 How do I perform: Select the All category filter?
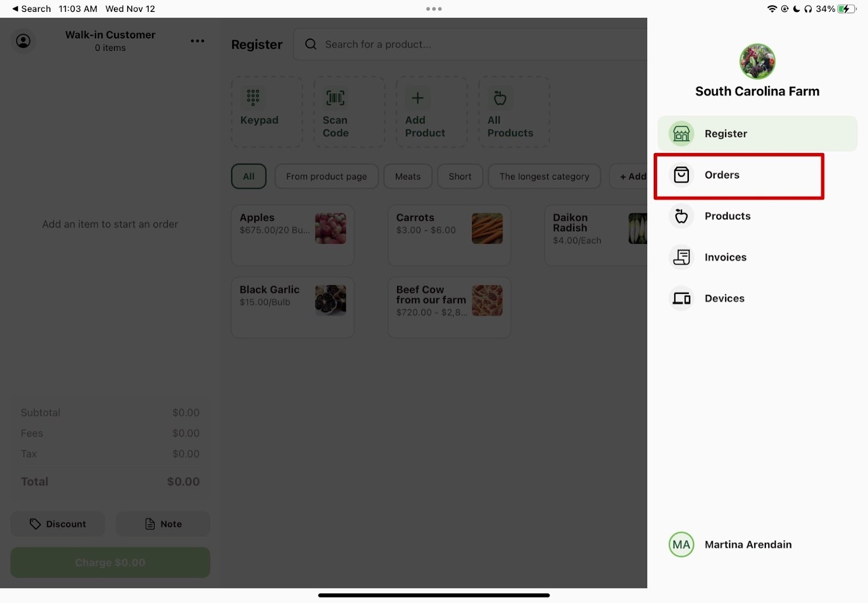point(248,177)
